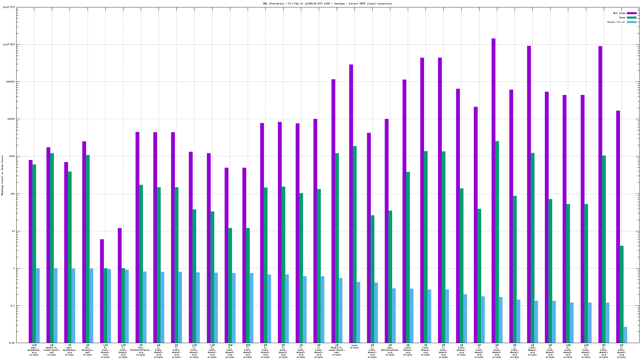The width and height of the screenshot is (644, 362).
Task: Click the 'none origin' x-axis label
Action: [x=354, y=346]
